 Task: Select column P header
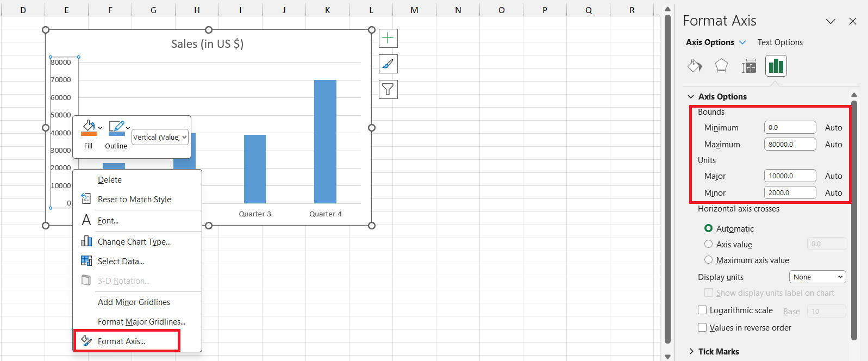[545, 10]
